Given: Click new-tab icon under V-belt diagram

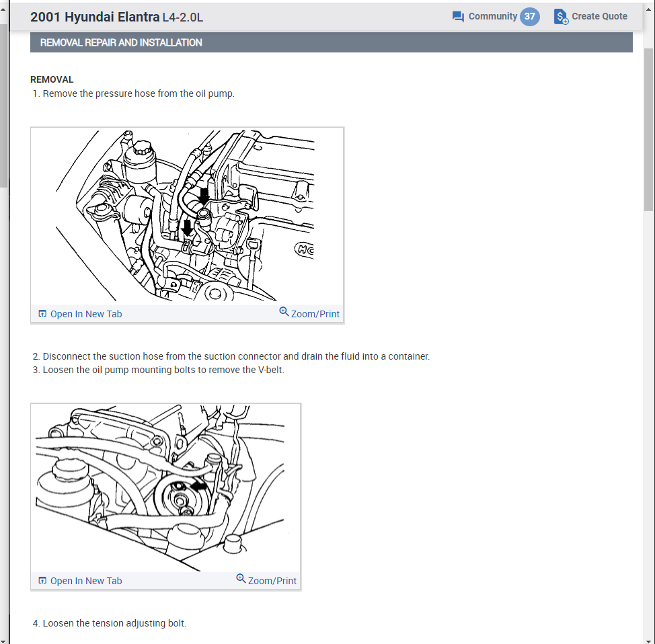Looking at the screenshot, I should click(42, 581).
